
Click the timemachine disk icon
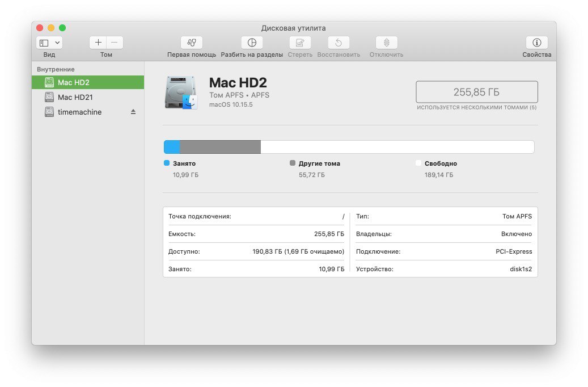pyautogui.click(x=49, y=112)
